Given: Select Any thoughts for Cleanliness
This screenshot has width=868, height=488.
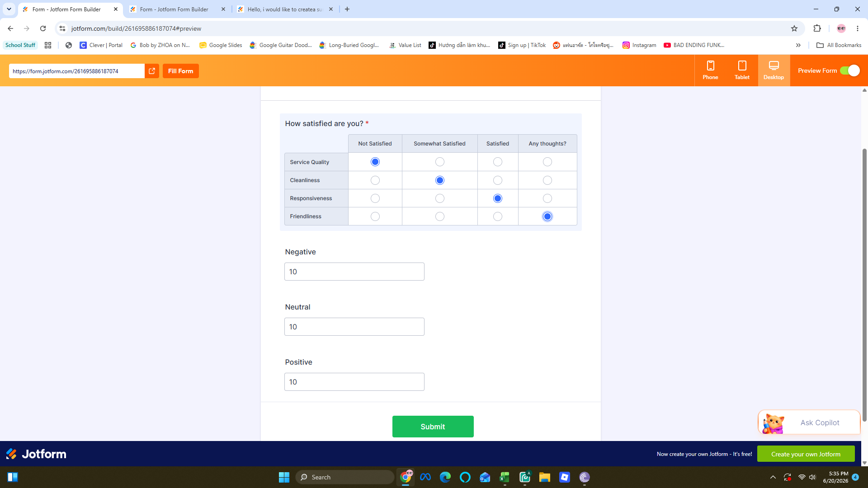Looking at the screenshot, I should [x=547, y=180].
